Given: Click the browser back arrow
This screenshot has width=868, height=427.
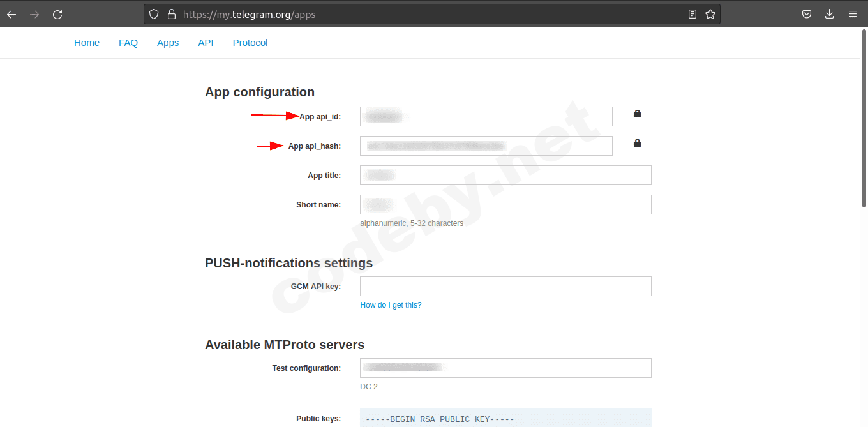Looking at the screenshot, I should coord(11,14).
